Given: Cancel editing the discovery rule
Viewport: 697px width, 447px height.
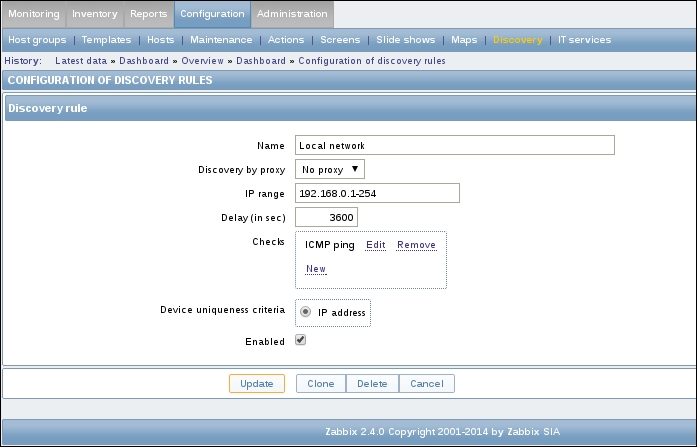Looking at the screenshot, I should pos(427,383).
